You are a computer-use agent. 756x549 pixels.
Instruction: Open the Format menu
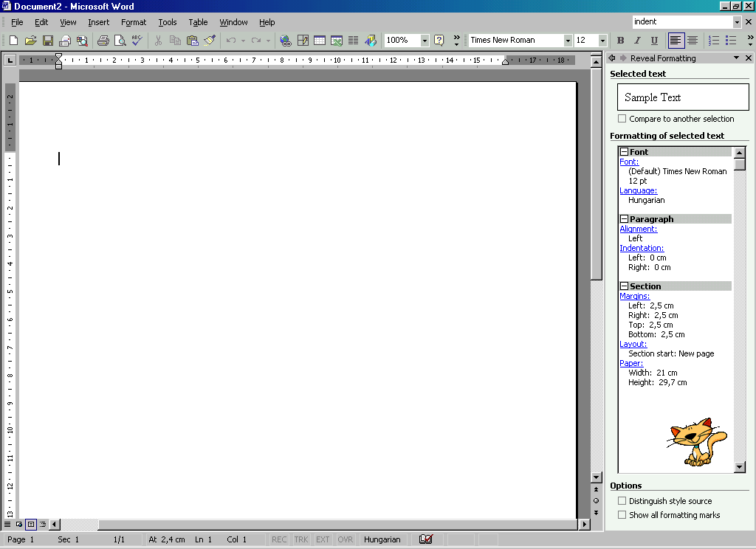pyautogui.click(x=134, y=22)
